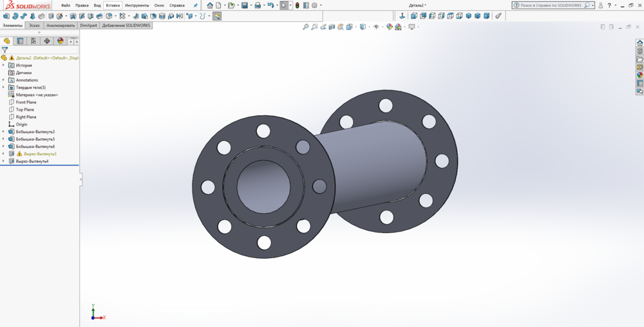Open the Инструменты menu
Screen dimensions: 644x327
pos(137,5)
